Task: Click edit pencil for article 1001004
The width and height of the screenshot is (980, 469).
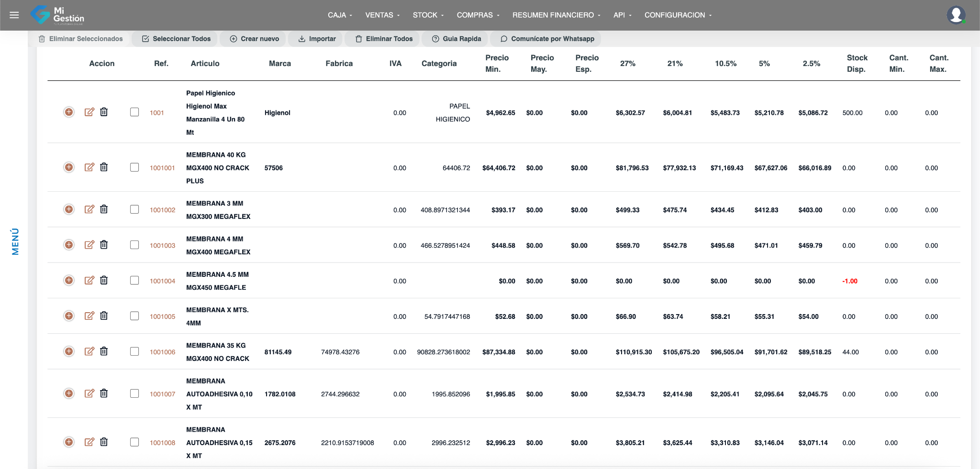Action: [x=89, y=280]
